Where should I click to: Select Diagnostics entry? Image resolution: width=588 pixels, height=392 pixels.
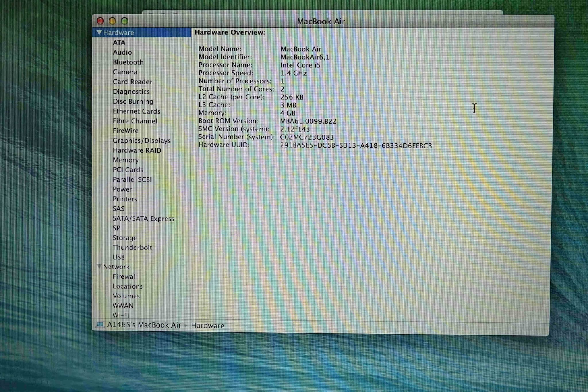point(131,92)
